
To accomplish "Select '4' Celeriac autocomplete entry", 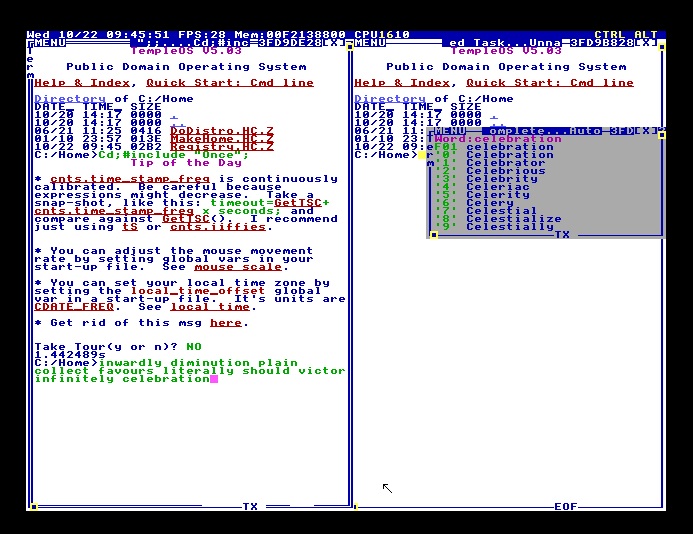I will coord(482,187).
